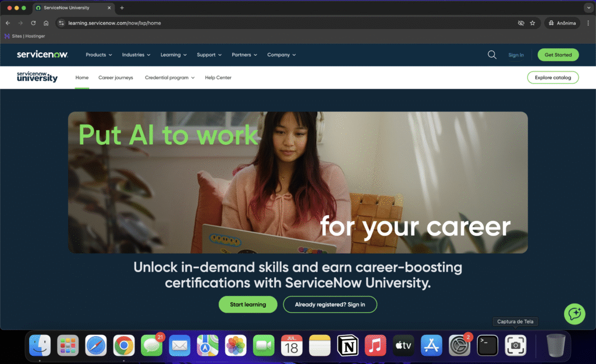This screenshot has width=596, height=364.
Task: Click the ServiceNow logo in top navigation
Action: coord(42,54)
